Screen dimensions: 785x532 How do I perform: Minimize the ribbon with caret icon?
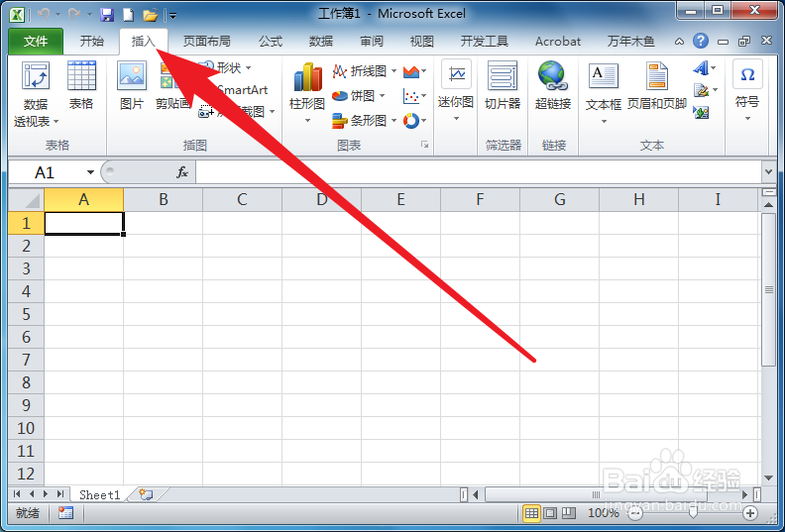(x=679, y=42)
